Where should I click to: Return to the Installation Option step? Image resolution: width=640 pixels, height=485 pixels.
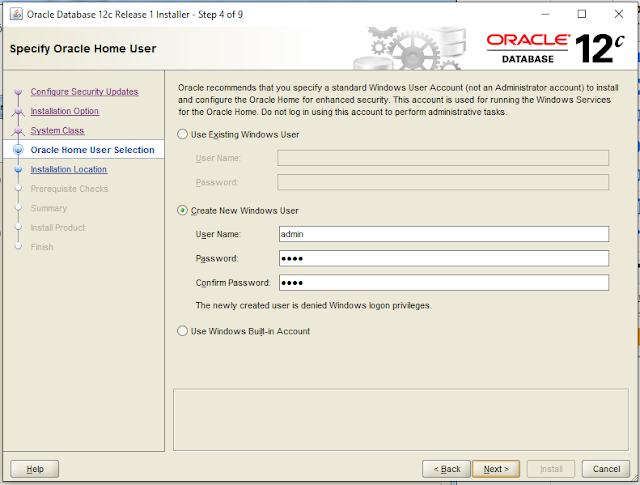[x=64, y=111]
